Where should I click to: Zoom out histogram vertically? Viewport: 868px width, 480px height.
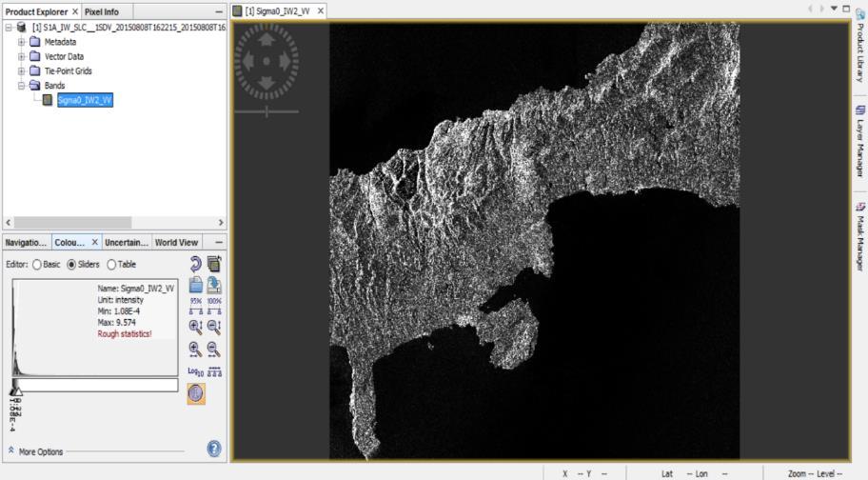(214, 328)
